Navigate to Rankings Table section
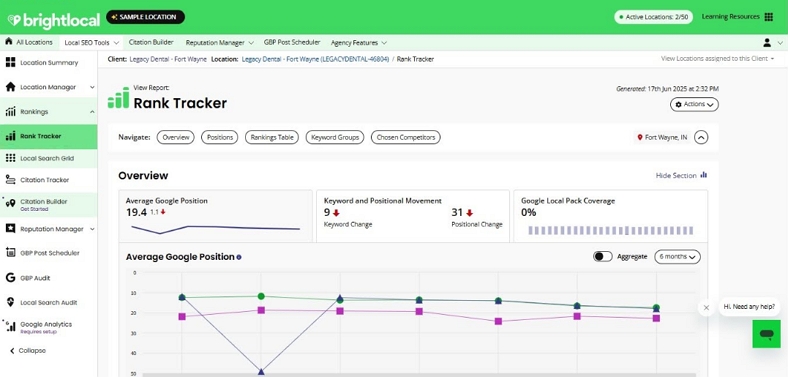Image resolution: width=788 pixels, height=377 pixels. (272, 137)
